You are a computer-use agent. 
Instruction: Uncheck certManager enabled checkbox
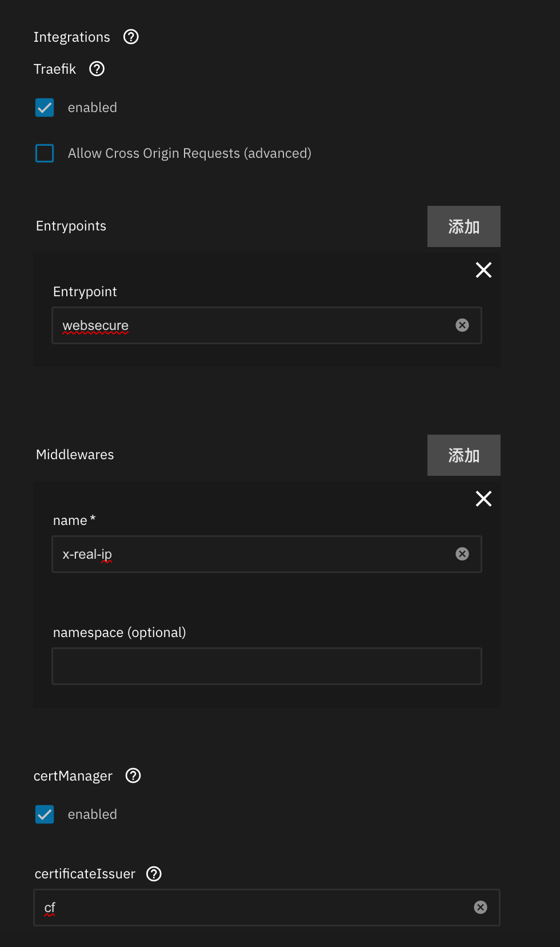point(45,814)
